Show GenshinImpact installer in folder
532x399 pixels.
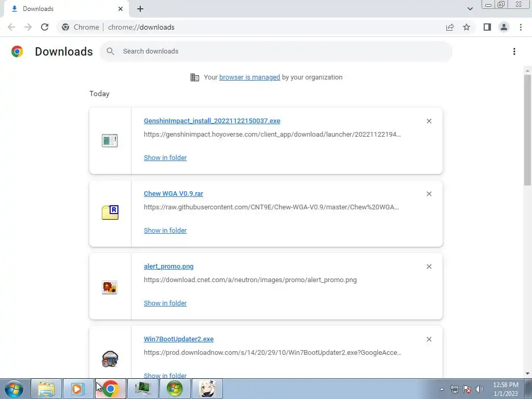pyautogui.click(x=165, y=157)
